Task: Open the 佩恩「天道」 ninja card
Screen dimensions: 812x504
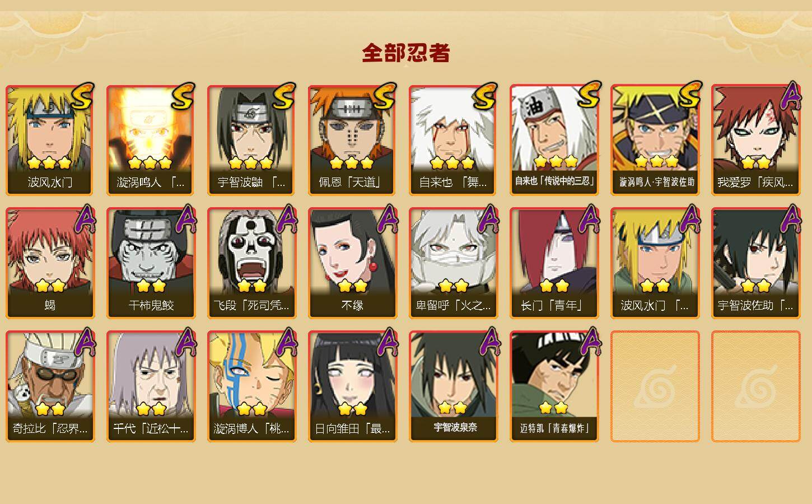Action: click(352, 140)
